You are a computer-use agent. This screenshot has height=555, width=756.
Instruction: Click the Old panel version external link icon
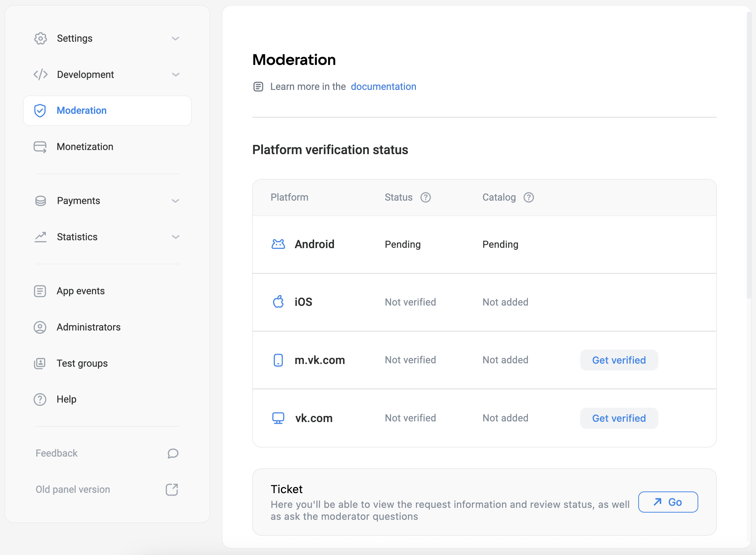click(x=172, y=489)
